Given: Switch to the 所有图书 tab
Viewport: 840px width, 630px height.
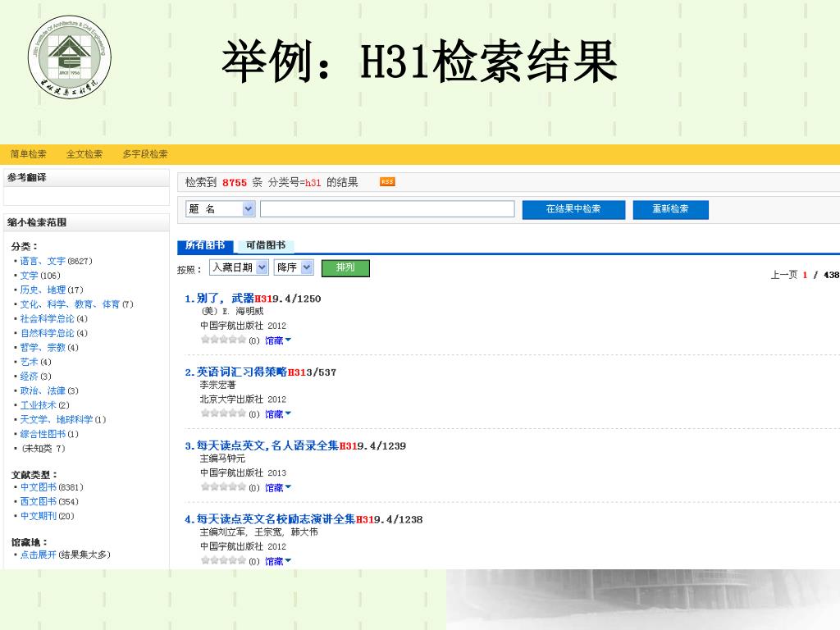Looking at the screenshot, I should 205,245.
